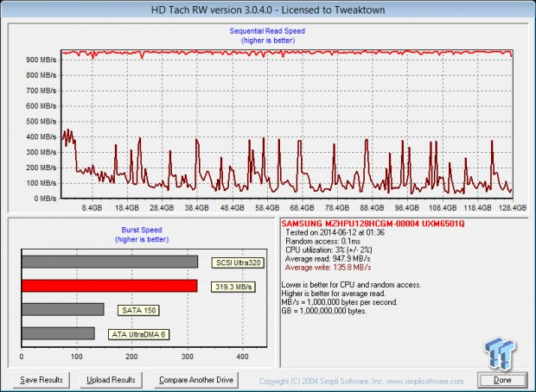Click the SATA 150 gray bar

tap(63, 309)
